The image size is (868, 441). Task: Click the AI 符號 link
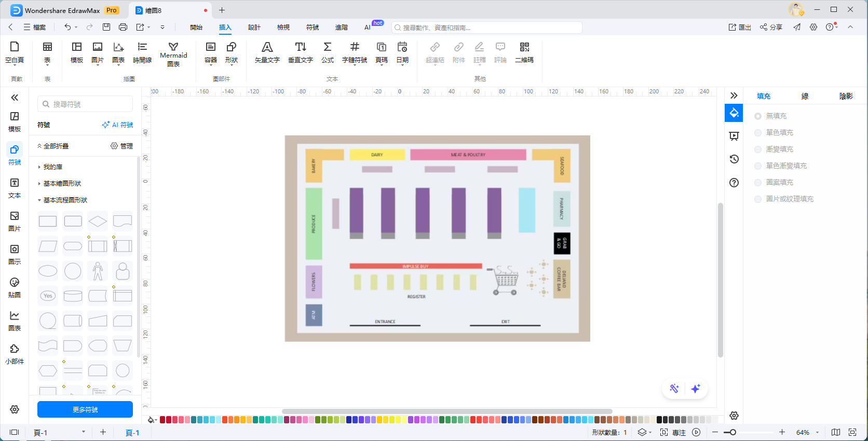(x=118, y=125)
